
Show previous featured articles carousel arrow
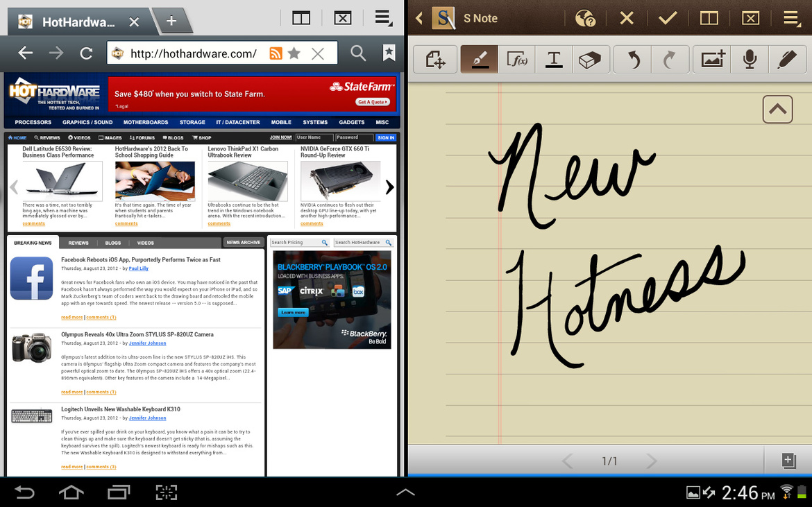(14, 187)
